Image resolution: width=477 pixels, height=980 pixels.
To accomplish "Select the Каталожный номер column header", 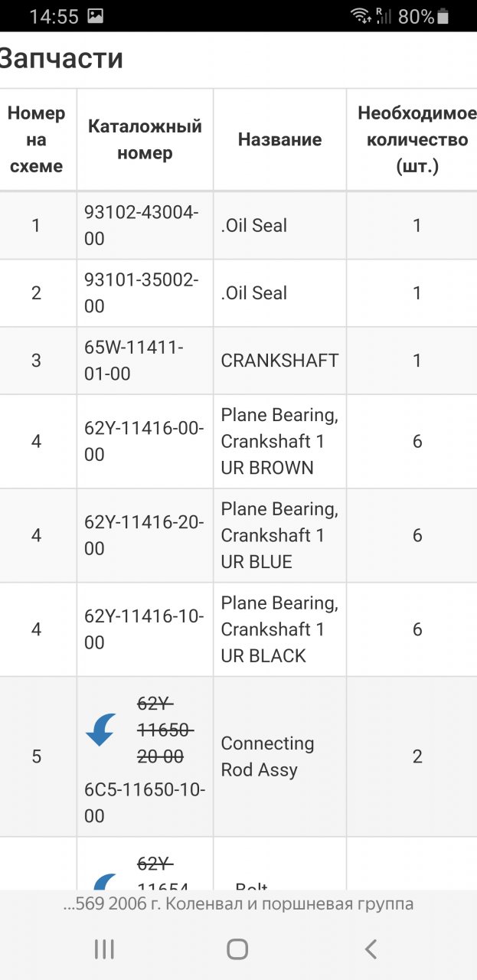I will [x=145, y=139].
